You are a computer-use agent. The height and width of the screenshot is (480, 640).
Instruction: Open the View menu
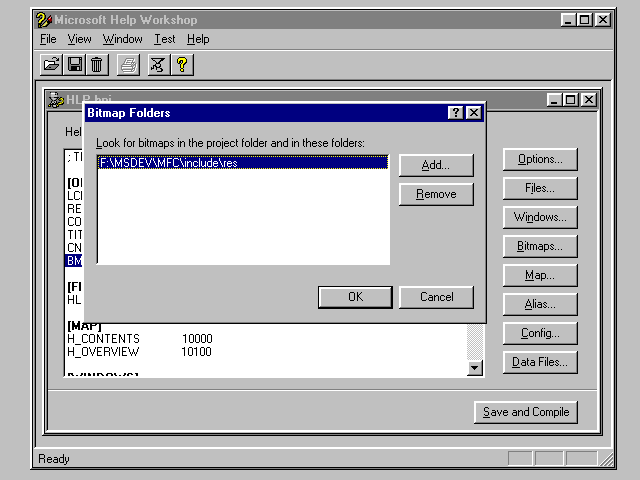pos(79,39)
